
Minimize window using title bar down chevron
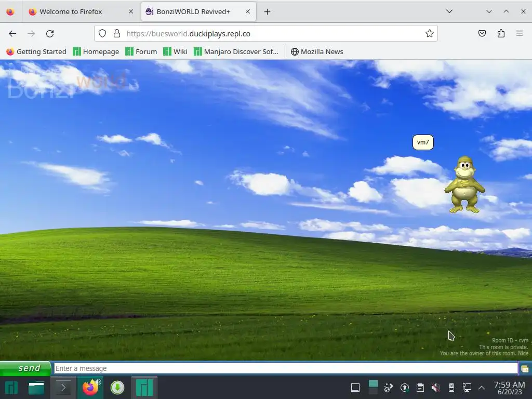[x=489, y=11]
